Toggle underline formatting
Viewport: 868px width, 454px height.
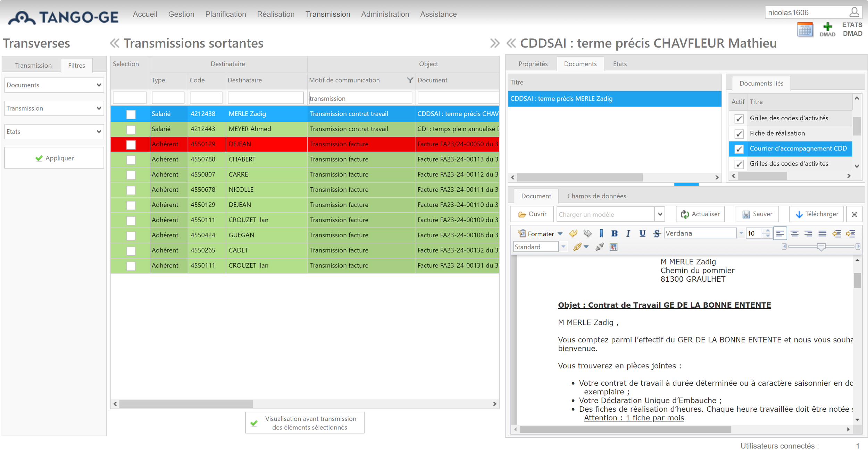642,233
